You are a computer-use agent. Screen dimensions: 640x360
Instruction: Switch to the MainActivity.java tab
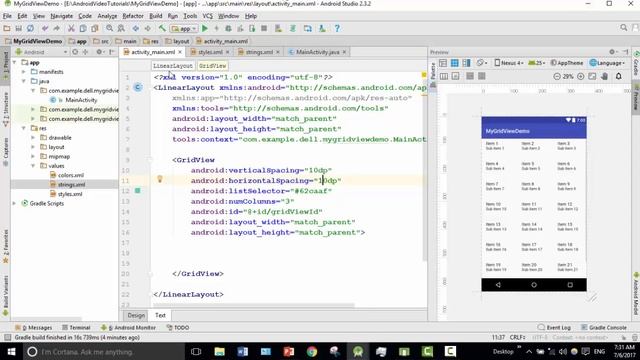pos(318,52)
